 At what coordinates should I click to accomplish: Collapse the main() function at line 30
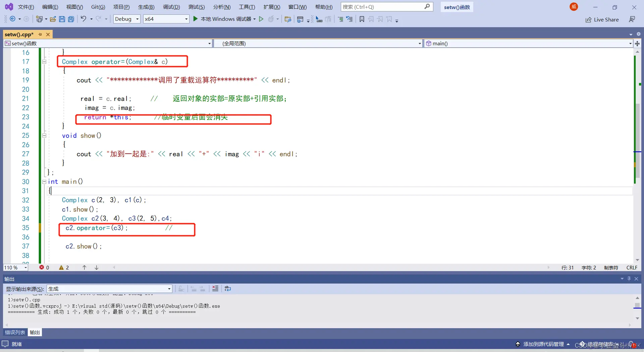pyautogui.click(x=44, y=182)
